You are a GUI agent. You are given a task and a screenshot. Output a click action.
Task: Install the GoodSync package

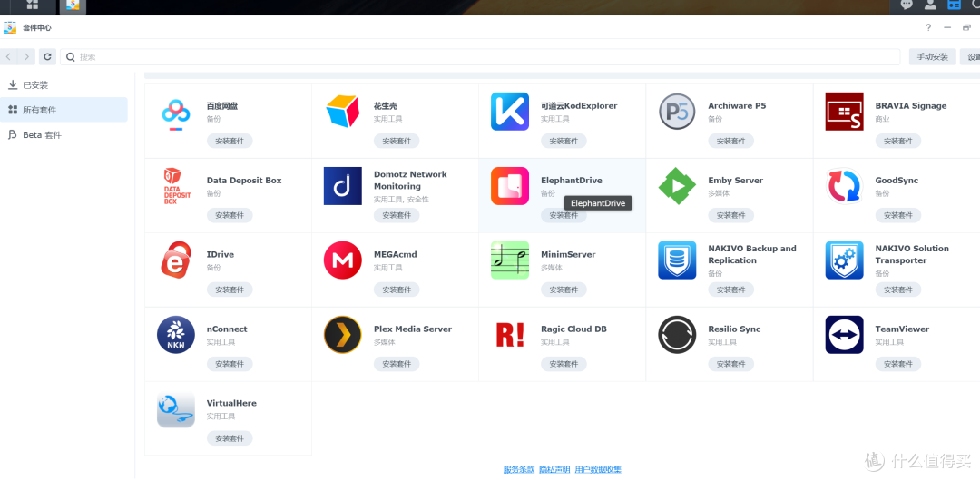coord(898,215)
